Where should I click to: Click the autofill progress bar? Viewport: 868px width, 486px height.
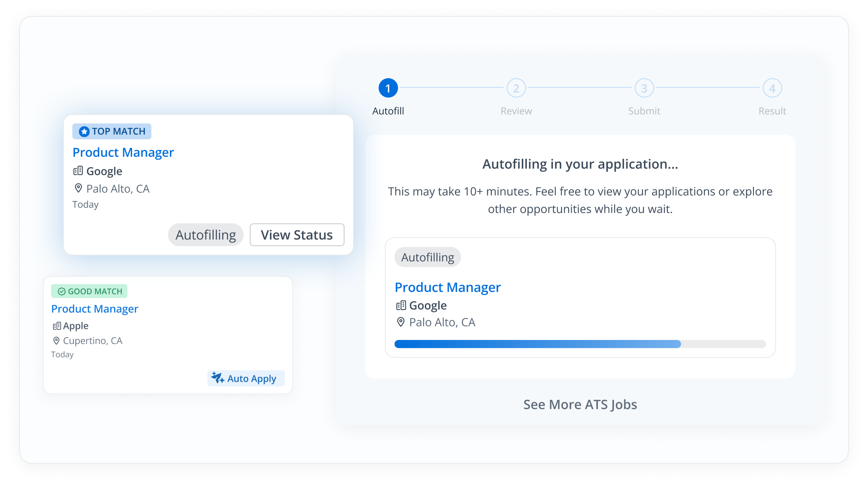coord(580,344)
